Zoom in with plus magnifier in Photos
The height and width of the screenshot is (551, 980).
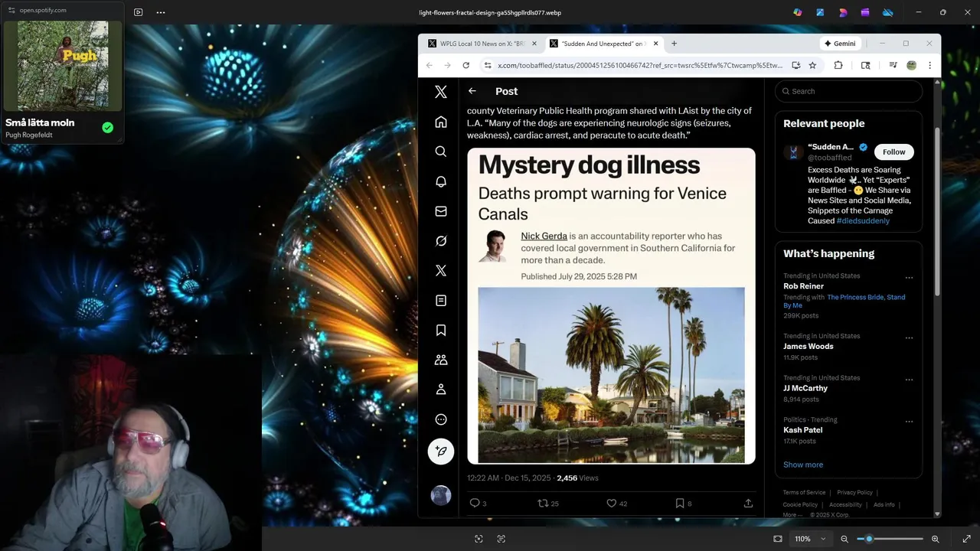coord(935,539)
